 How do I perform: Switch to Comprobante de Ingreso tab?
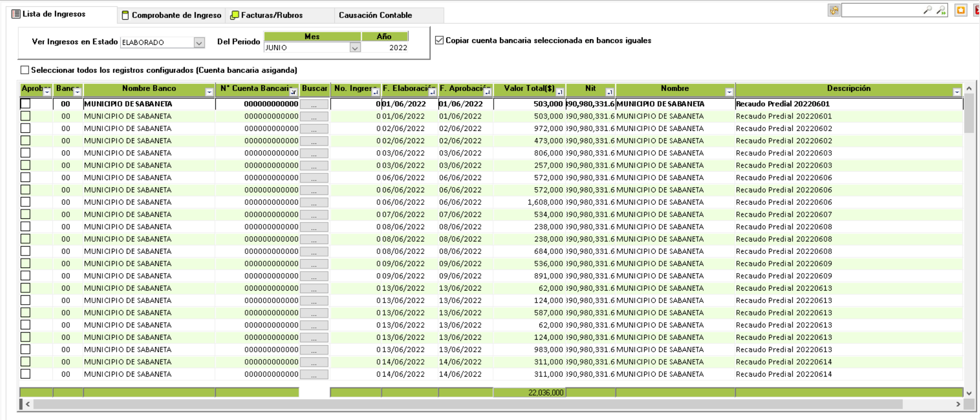click(171, 15)
